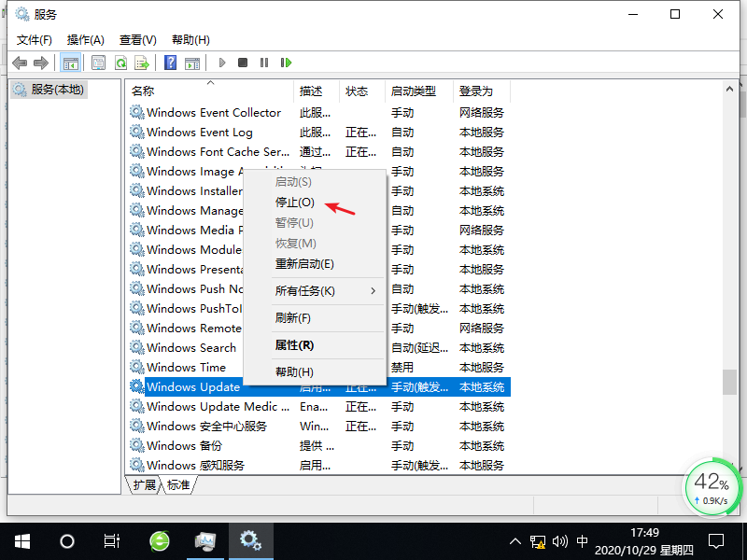Choose 停止(O) in the context menu
Viewport: 747px width, 560px height.
tap(294, 202)
